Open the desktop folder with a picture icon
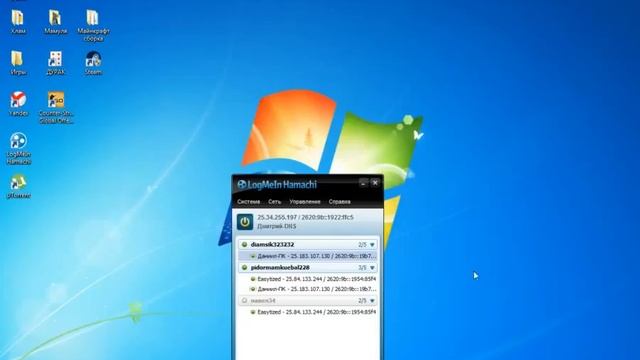The image size is (640, 360). click(x=56, y=22)
